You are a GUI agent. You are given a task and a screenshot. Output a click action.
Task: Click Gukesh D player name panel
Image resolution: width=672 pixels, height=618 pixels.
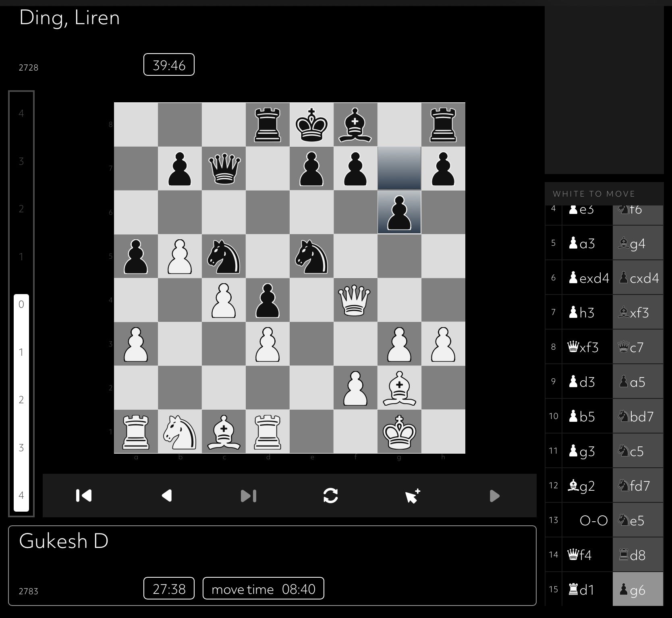pos(64,541)
